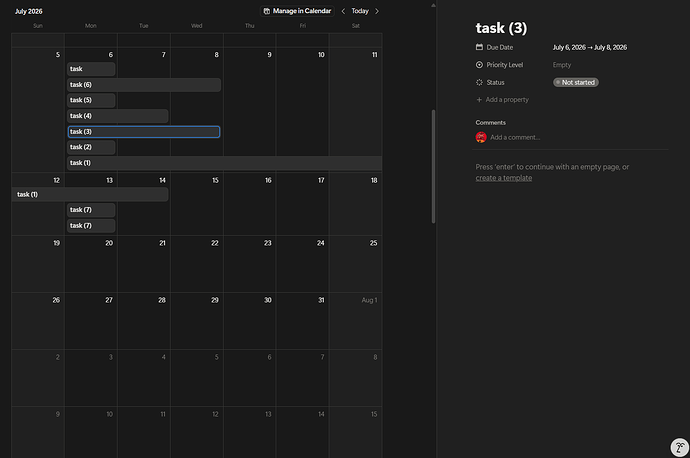Screen dimensions: 690x458
Task: Click the July 2026 month label
Action: pyautogui.click(x=29, y=11)
